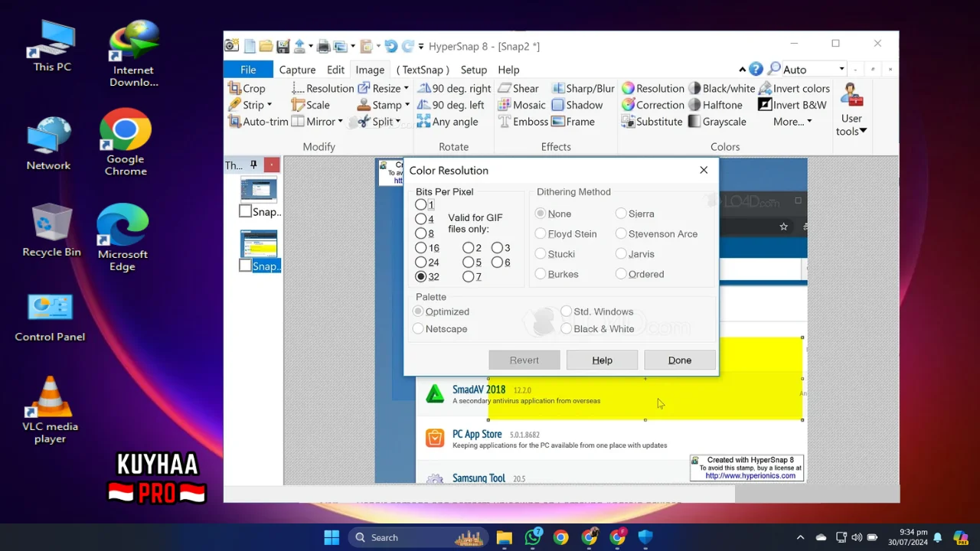Click the hyperionics.com link in the stamp
The image size is (980, 551).
pyautogui.click(x=750, y=475)
